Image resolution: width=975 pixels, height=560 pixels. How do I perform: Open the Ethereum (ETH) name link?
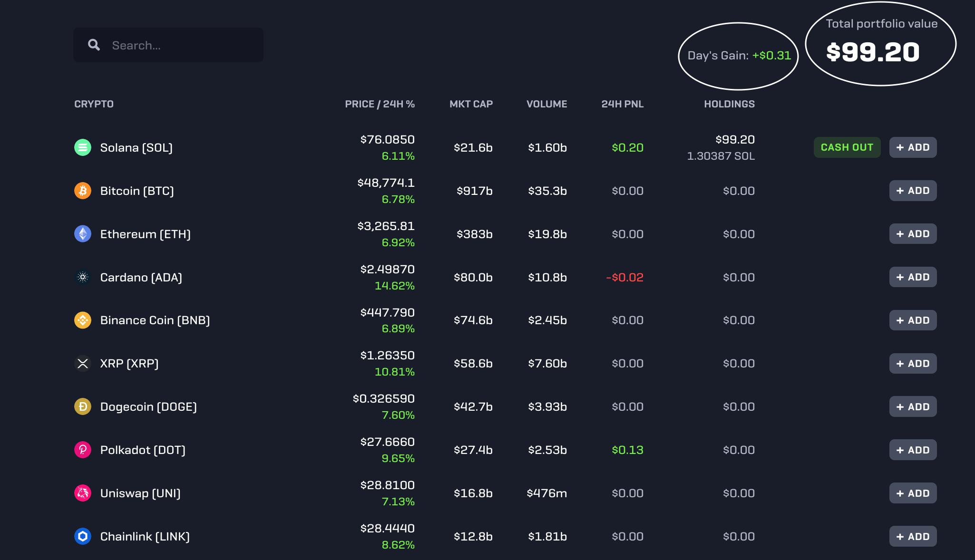(145, 234)
